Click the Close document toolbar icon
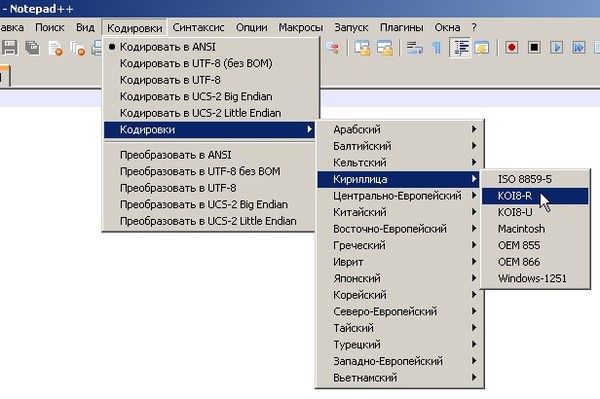Screen dimensions: 600x399 [55, 49]
